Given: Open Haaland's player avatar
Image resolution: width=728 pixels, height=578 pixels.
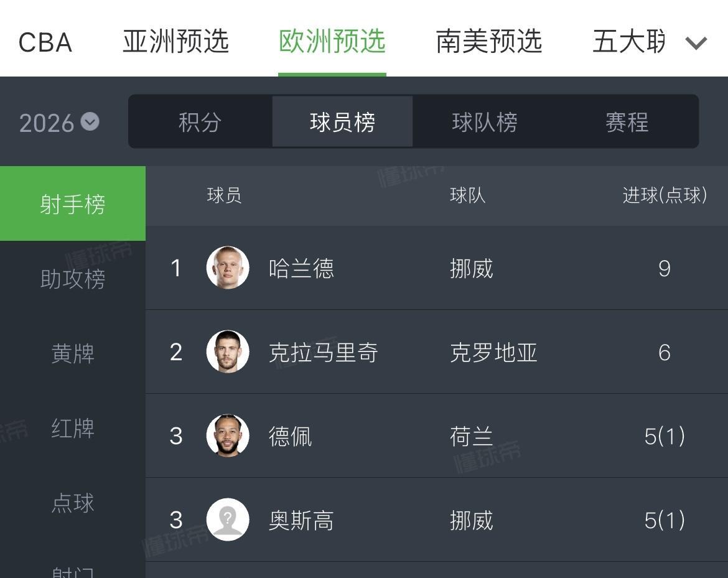Looking at the screenshot, I should [228, 268].
